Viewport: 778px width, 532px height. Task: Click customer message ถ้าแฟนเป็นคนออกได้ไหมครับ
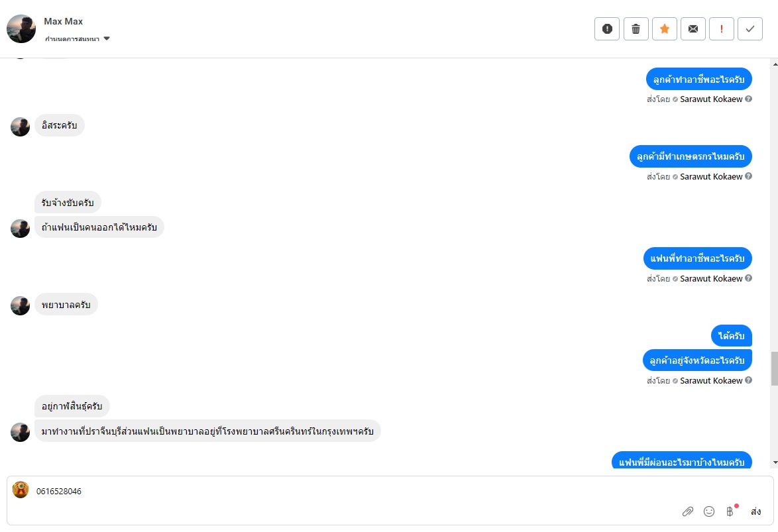click(x=99, y=227)
